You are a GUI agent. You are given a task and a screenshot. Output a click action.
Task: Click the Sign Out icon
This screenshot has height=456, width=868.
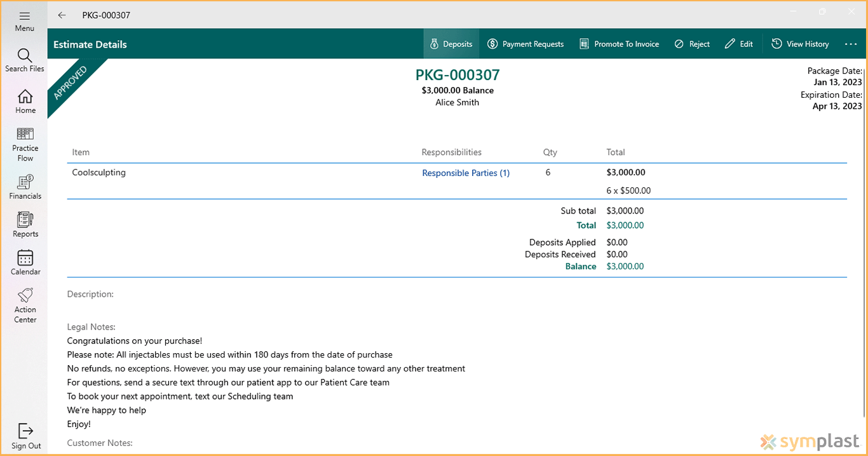click(x=24, y=435)
